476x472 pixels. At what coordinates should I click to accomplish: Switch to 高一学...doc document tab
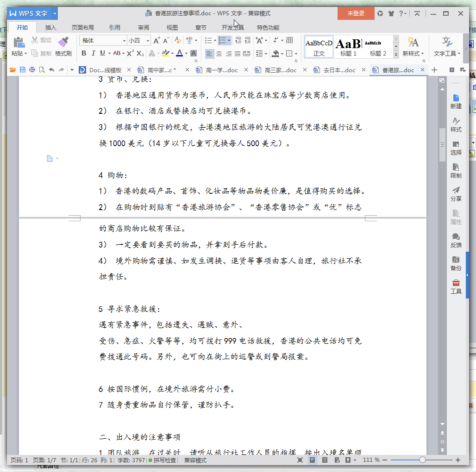(x=222, y=70)
